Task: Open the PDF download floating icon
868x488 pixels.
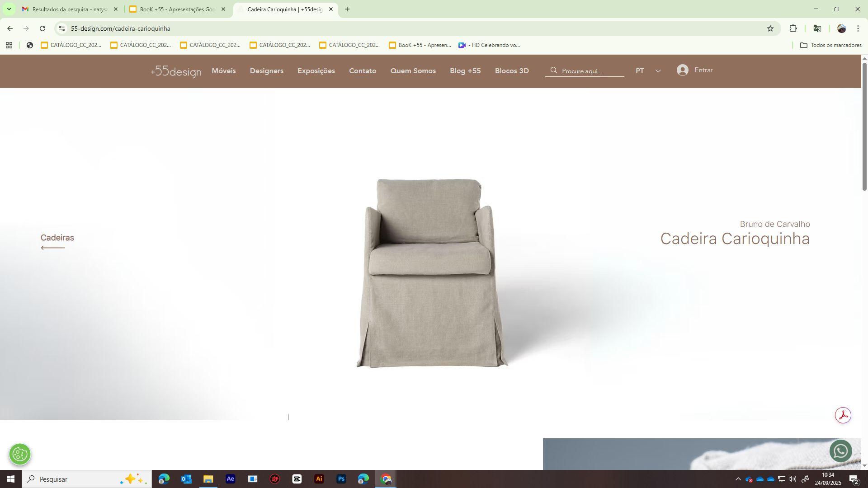Action: (843, 415)
